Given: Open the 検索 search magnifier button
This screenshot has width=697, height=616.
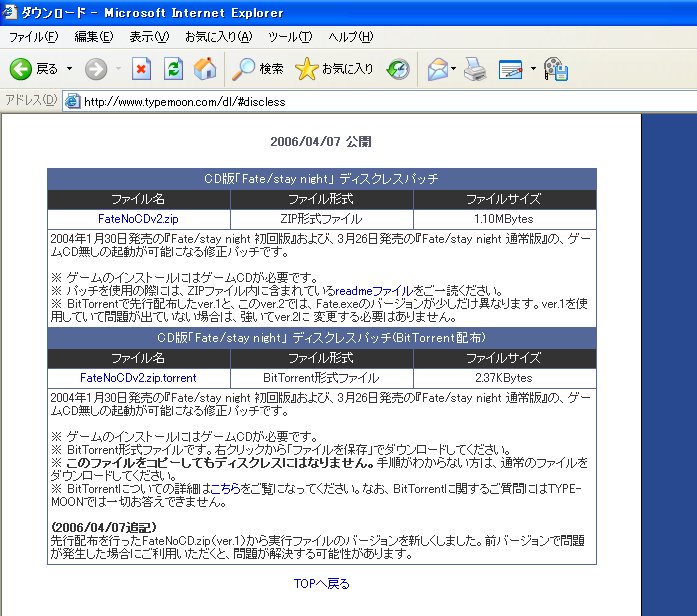Looking at the screenshot, I should coord(257,69).
